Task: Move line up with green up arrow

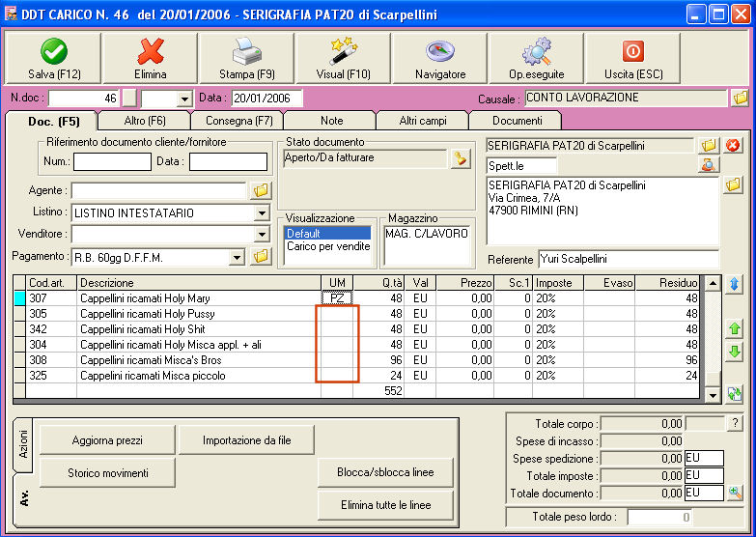Action: point(735,329)
